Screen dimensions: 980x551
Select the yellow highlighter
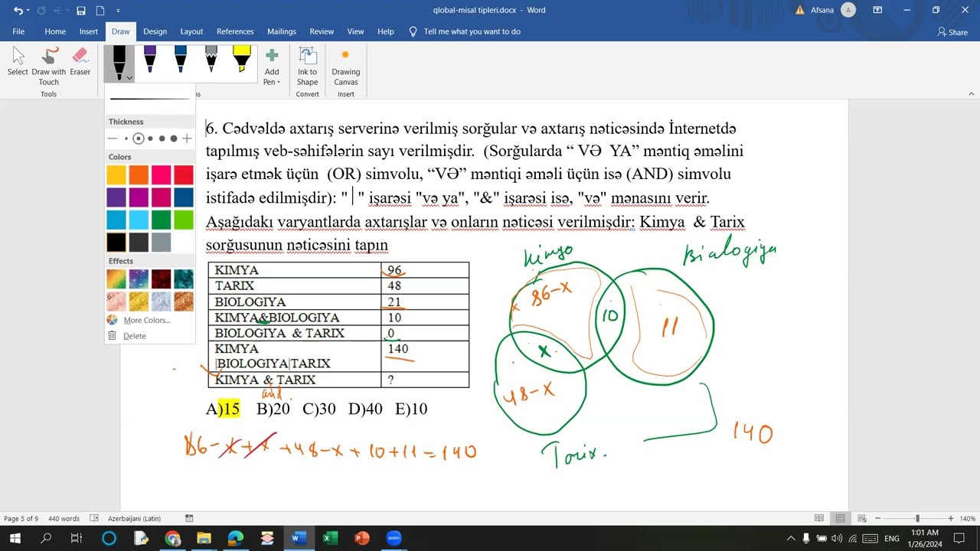[241, 60]
